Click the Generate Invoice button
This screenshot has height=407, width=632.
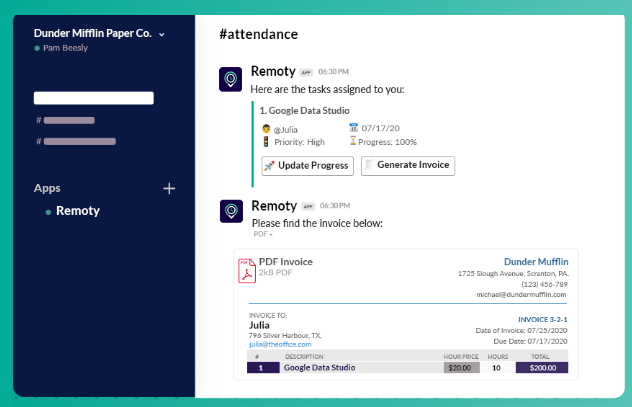(x=408, y=165)
